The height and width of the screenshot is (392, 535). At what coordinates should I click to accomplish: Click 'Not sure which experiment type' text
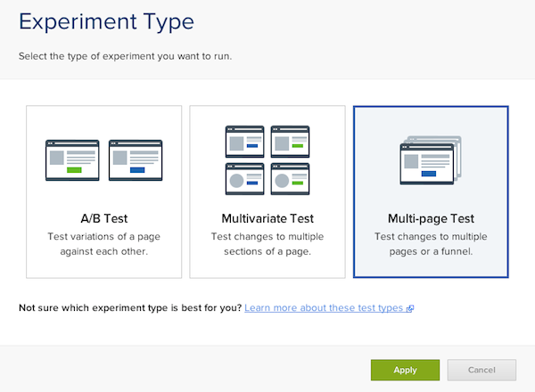click(130, 307)
